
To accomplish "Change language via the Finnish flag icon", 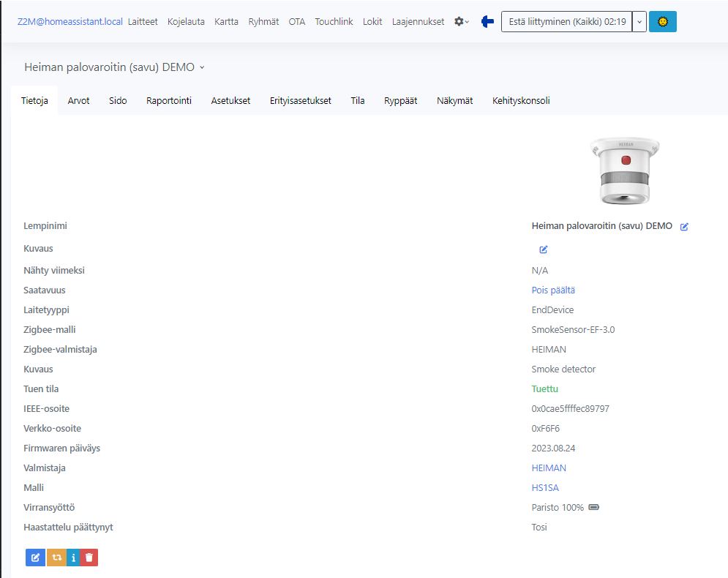I will tap(487, 21).
